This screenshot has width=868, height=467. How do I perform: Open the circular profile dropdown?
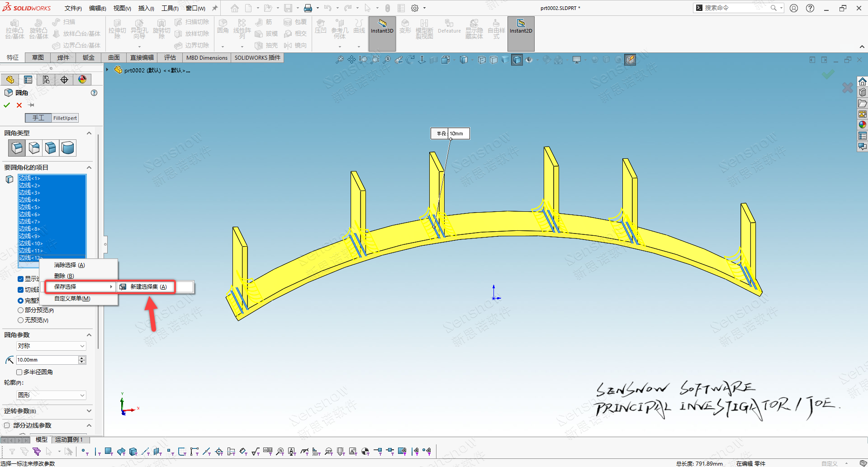tap(51, 395)
